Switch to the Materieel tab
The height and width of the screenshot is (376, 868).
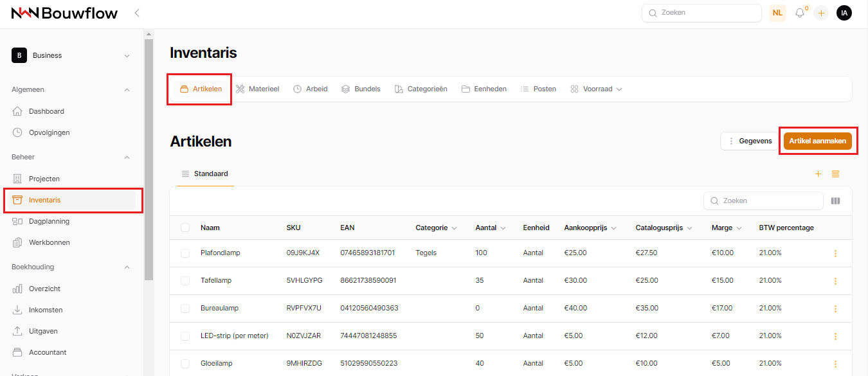(x=257, y=89)
